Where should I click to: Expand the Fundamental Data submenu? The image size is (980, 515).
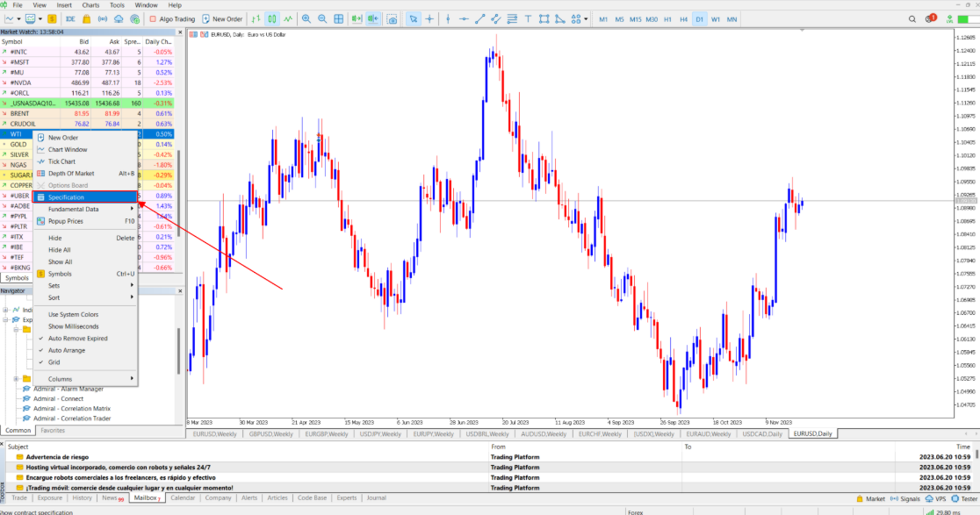tap(84, 209)
